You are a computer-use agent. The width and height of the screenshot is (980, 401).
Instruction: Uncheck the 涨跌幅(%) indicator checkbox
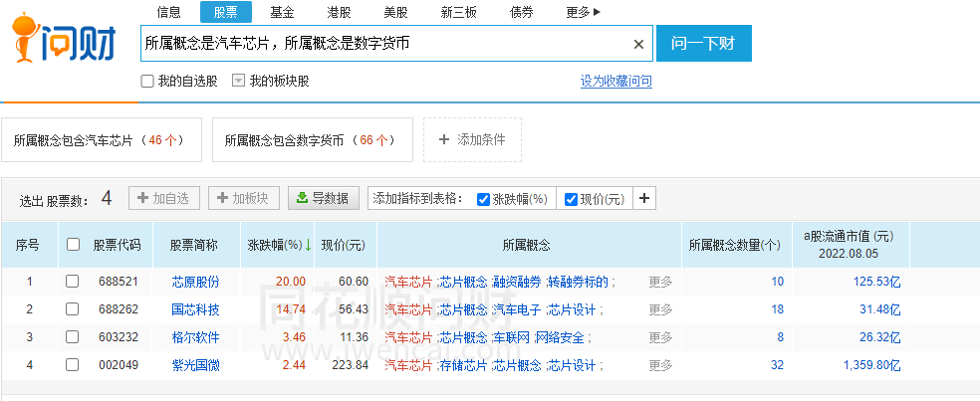point(483,199)
